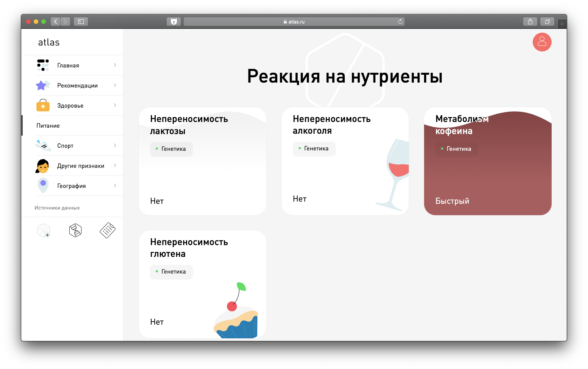Open the Непереносимость лактозы card

click(202, 161)
